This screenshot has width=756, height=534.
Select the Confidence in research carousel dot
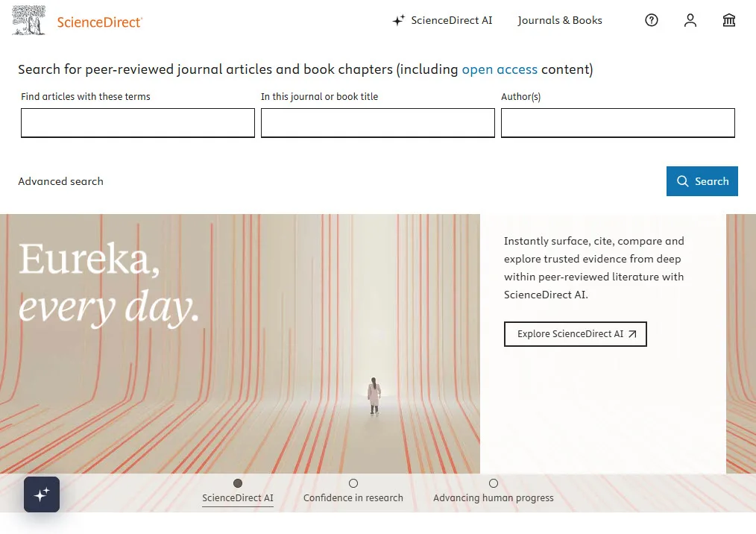coord(353,483)
